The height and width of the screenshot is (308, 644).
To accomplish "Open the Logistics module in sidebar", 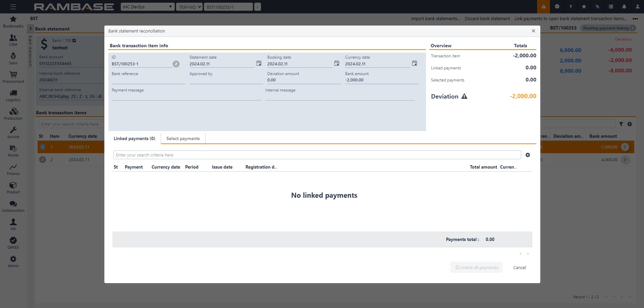I will pos(13,96).
